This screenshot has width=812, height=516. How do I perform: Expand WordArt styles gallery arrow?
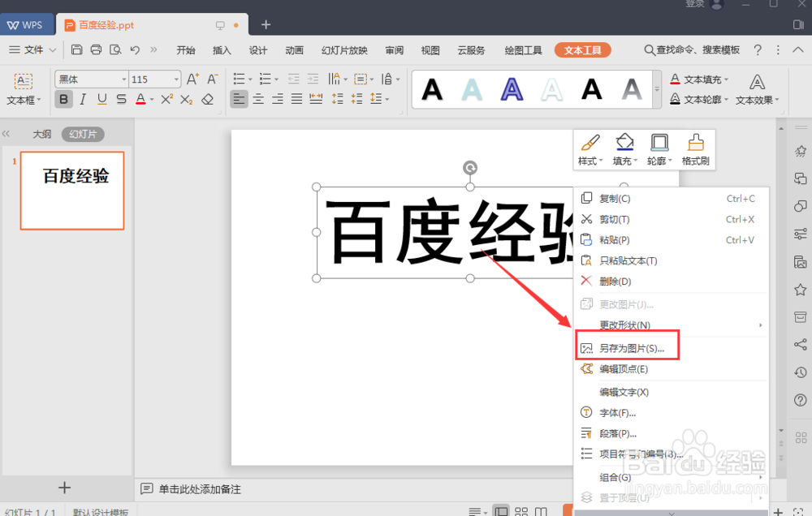(x=657, y=89)
